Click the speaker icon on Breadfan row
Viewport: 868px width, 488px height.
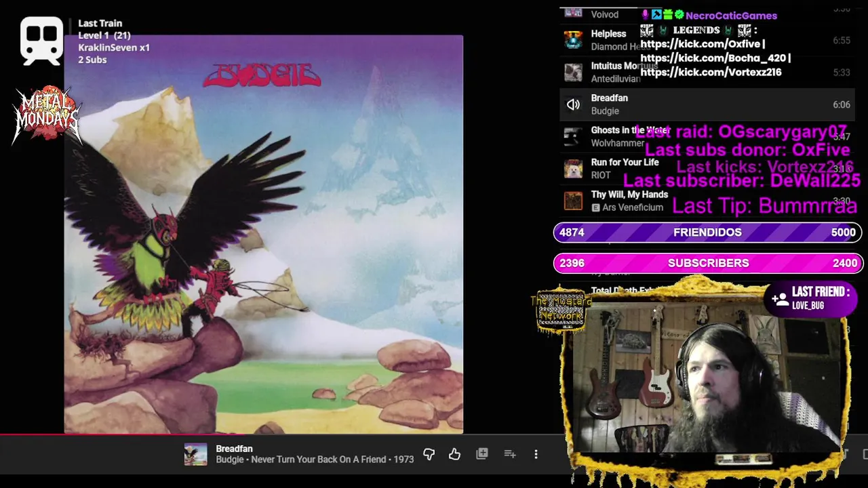point(573,104)
